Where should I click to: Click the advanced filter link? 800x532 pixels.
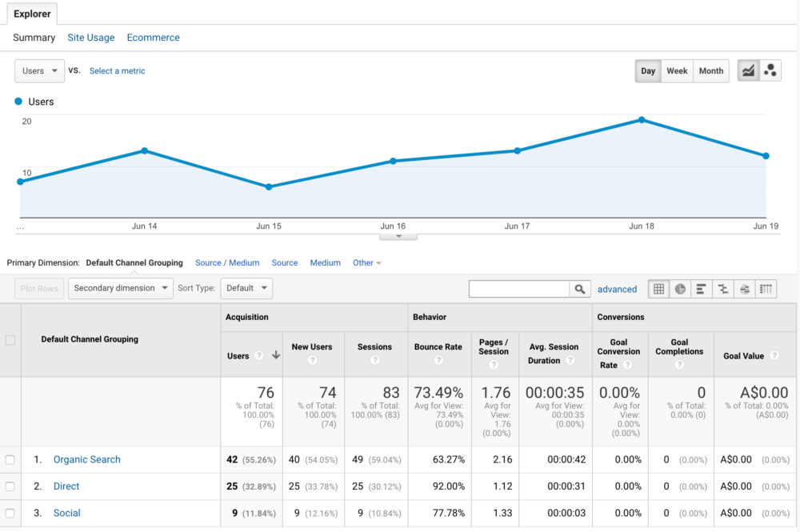pos(617,290)
